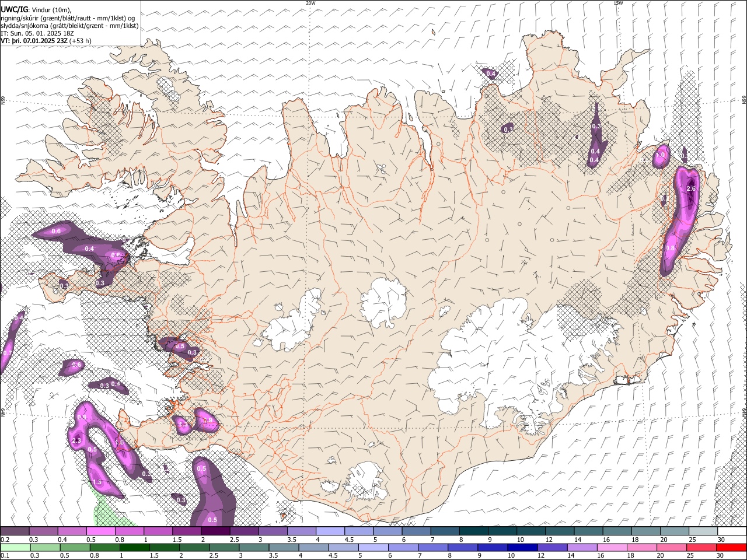Viewport: 747px width, 560px height.
Task: Pick the upper legend swatch between 0.5 and 0.8
Action: (100, 531)
